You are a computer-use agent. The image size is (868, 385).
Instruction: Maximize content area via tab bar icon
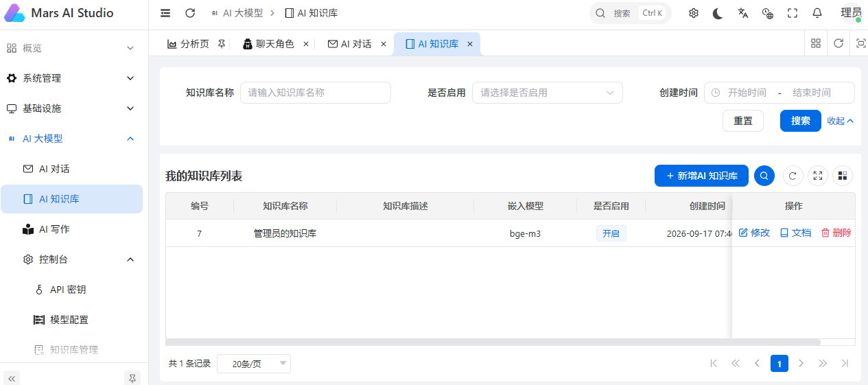coord(860,43)
